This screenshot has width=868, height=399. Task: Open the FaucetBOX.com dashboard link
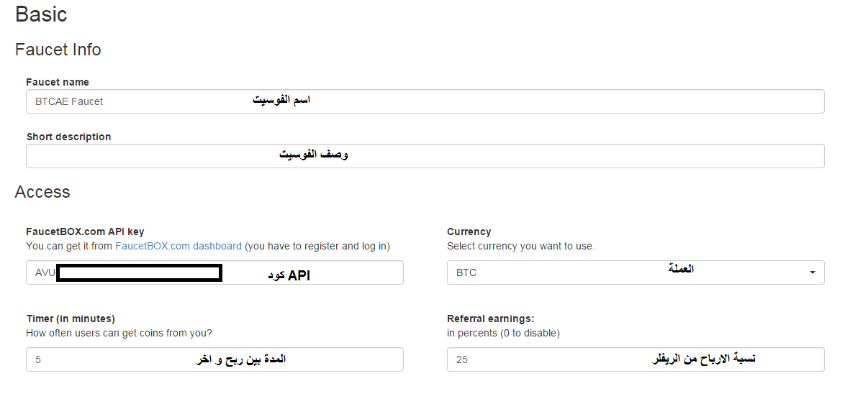point(178,246)
